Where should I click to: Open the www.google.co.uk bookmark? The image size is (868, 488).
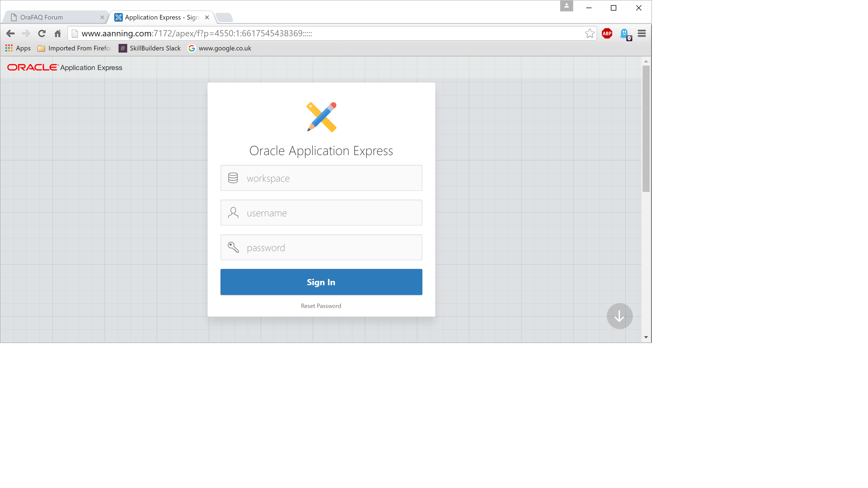pyautogui.click(x=220, y=48)
